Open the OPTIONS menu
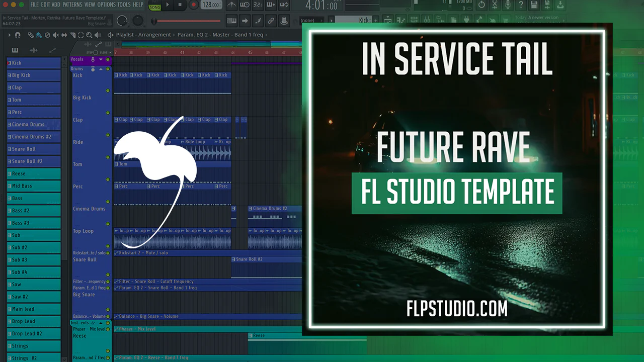 pyautogui.click(x=106, y=5)
